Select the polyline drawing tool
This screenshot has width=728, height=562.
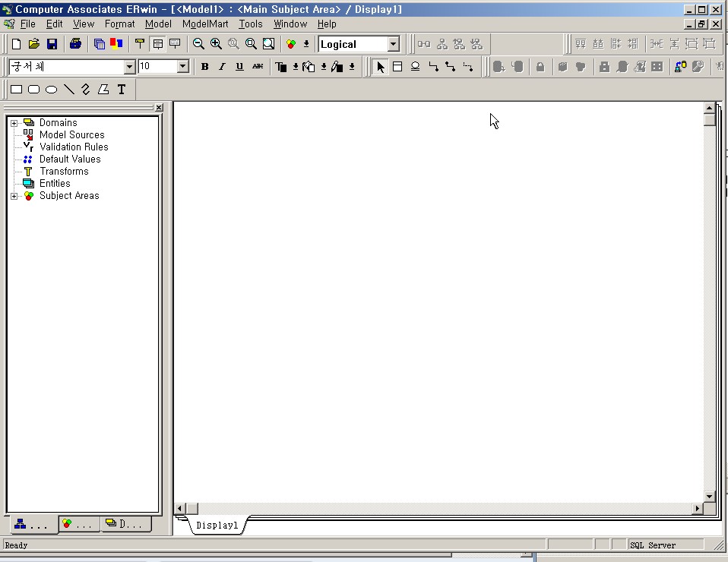pos(86,89)
